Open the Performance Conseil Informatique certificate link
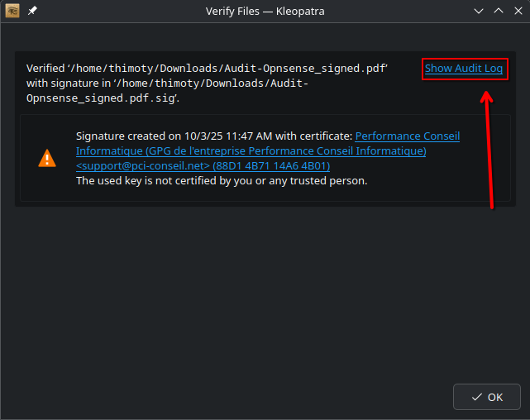This screenshot has height=420, width=530. [x=407, y=136]
